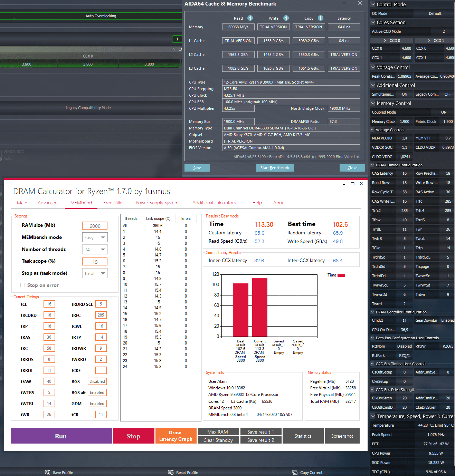Toggle Legacy Compatibility OFF value
Image resolution: width=455 pixels, height=476 pixels.
coord(448,94)
